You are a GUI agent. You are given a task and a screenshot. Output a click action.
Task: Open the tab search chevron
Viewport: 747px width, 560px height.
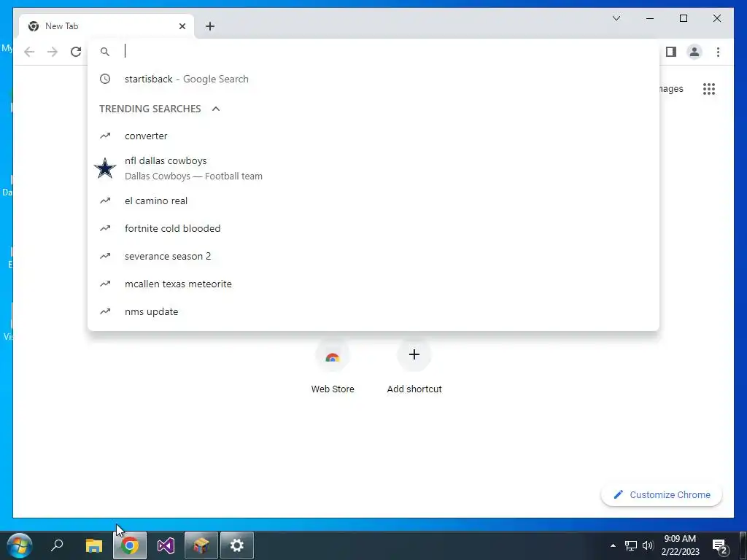pyautogui.click(x=616, y=18)
